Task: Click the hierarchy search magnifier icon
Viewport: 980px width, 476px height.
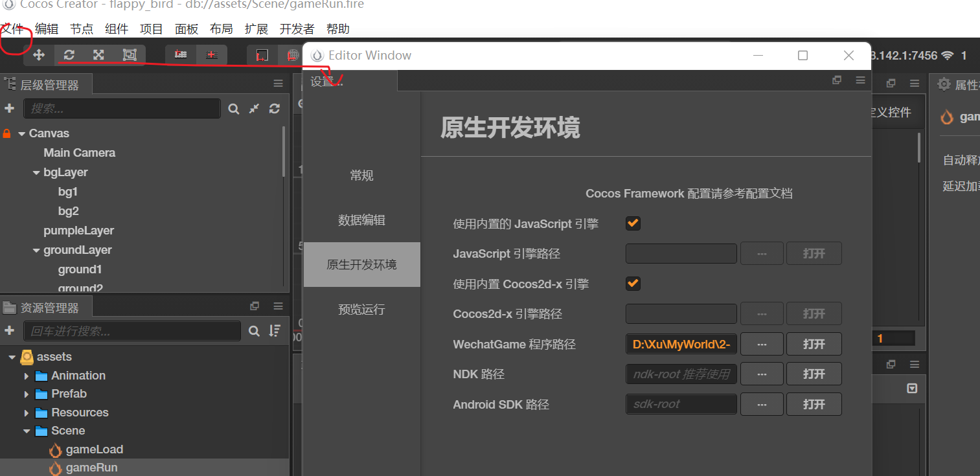Action: 234,109
